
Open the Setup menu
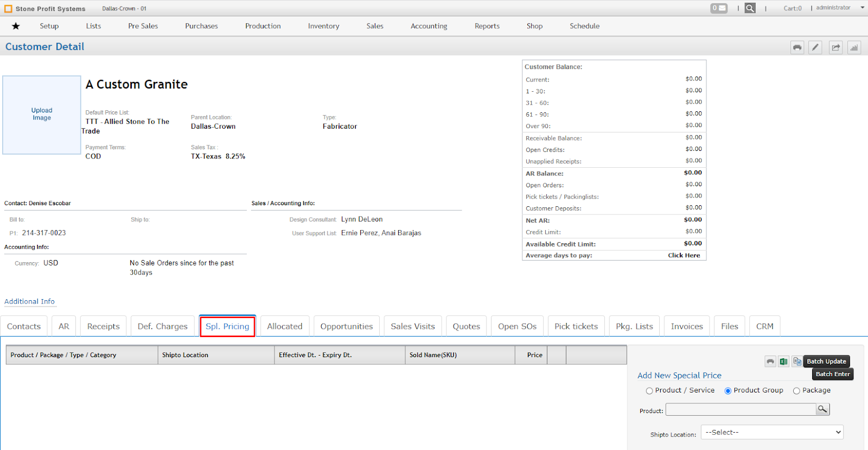[x=49, y=26]
